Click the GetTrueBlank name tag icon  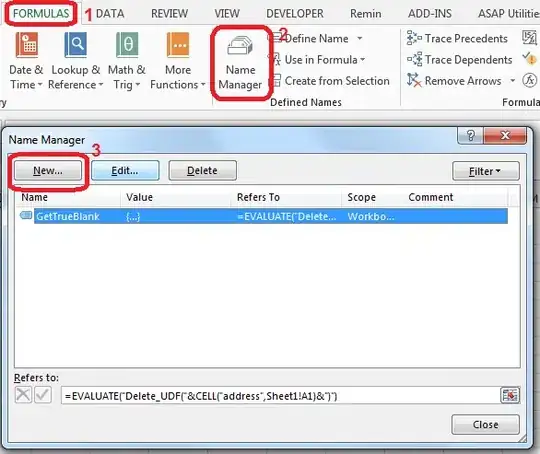click(x=26, y=216)
